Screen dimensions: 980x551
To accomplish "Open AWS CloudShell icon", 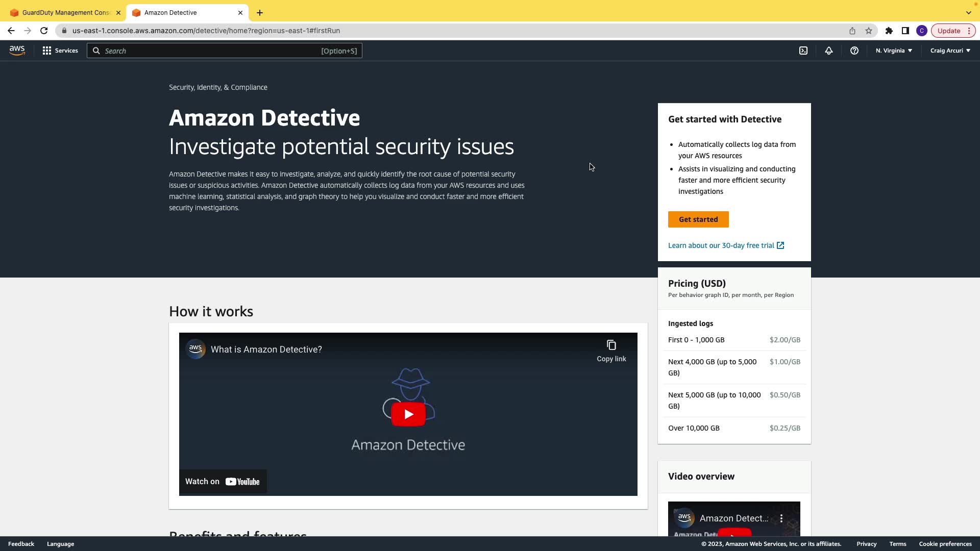I will pyautogui.click(x=803, y=51).
